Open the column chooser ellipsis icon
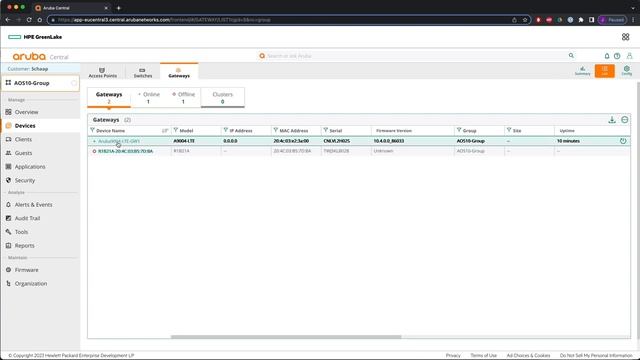This screenshot has width=640, height=360. click(x=624, y=120)
